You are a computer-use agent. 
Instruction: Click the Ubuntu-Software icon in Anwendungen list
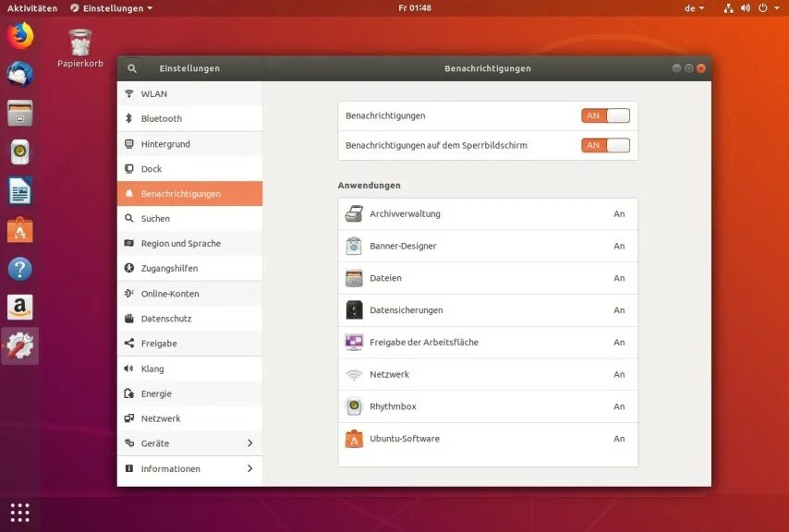[354, 439]
